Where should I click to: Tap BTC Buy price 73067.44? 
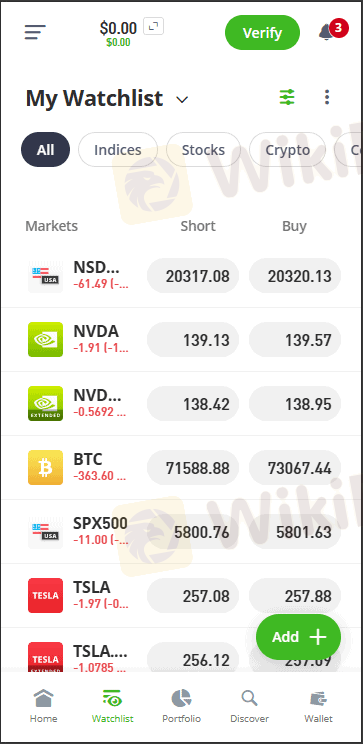point(295,468)
